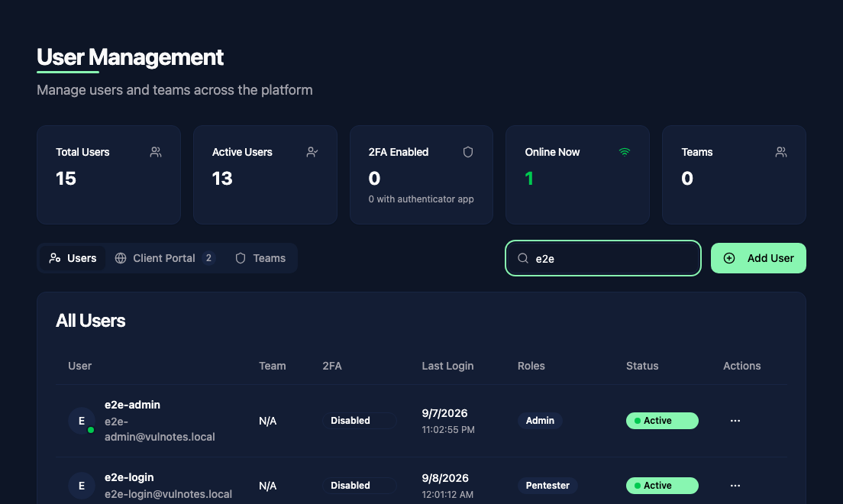This screenshot has height=504, width=843.
Task: Click the e2e-admin avatar
Action: pos(82,421)
